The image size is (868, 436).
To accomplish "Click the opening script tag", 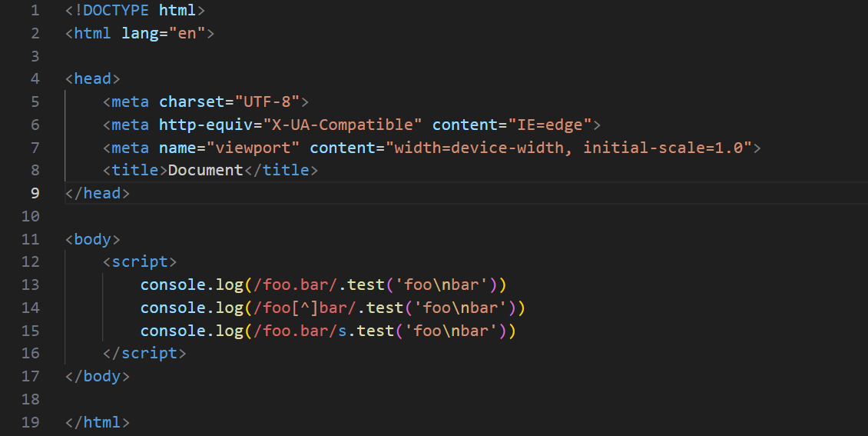I will click(140, 261).
